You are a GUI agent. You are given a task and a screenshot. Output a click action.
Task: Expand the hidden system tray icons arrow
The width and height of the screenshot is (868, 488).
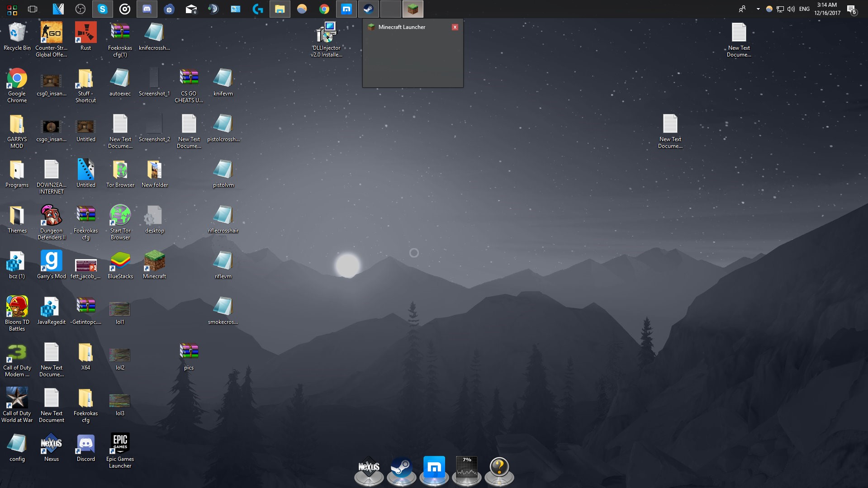click(758, 9)
